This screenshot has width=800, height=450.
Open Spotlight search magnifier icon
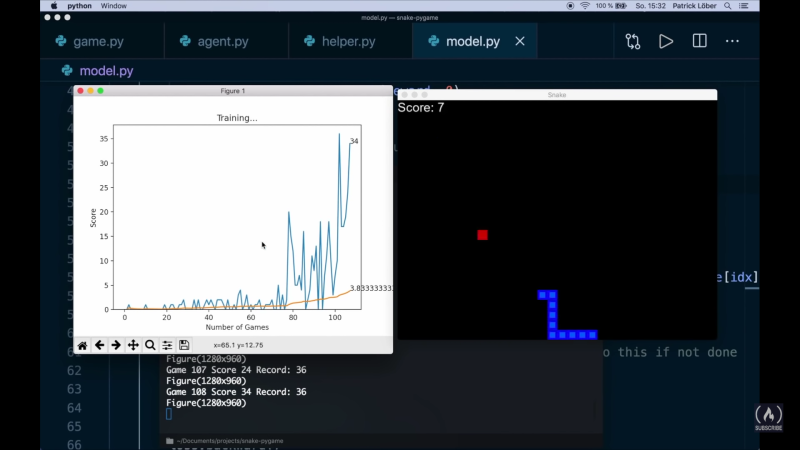(728, 6)
